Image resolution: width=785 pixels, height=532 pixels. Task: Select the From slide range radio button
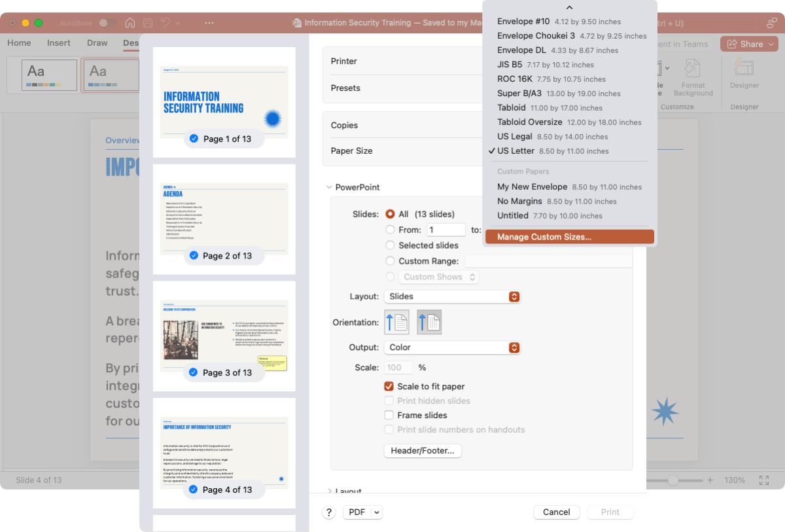(391, 230)
